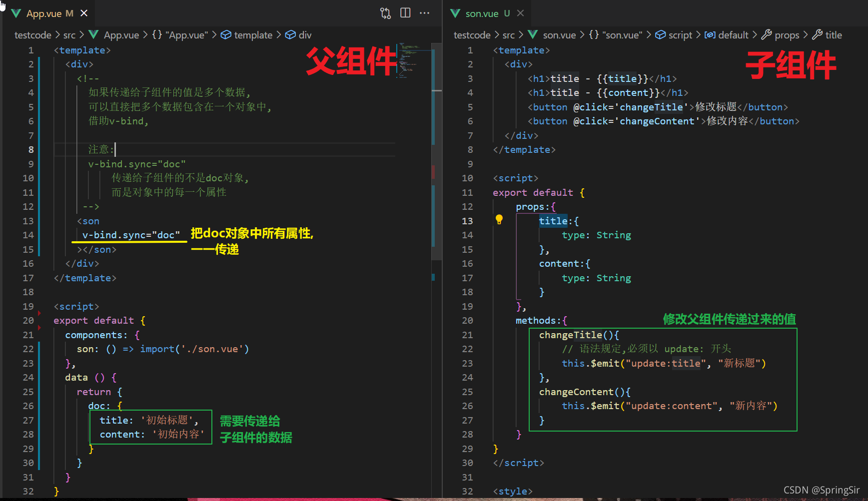Click the "App.vue" braces symbol breadcrumb
The image size is (868, 501).
[x=180, y=35]
